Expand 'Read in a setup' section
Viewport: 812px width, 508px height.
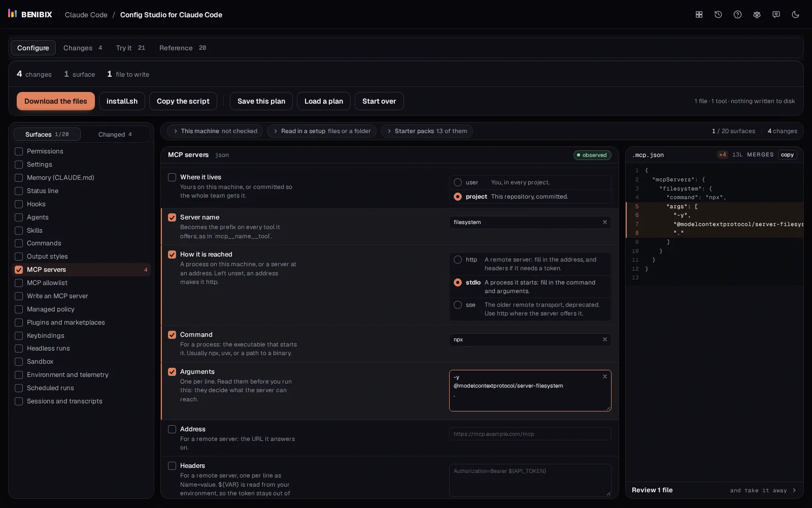322,131
